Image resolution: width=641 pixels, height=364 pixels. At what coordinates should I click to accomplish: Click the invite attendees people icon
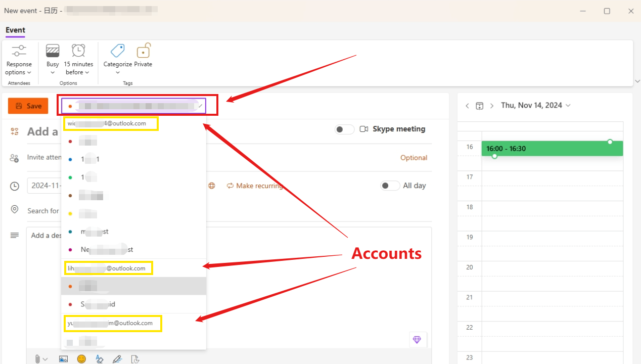(x=15, y=158)
